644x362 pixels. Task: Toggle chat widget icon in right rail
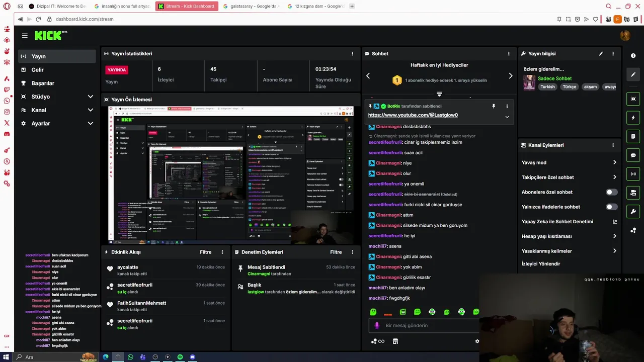[633, 155]
